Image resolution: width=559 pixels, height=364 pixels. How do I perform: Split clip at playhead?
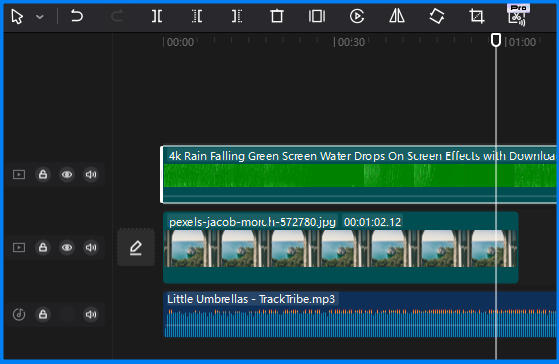(x=157, y=16)
